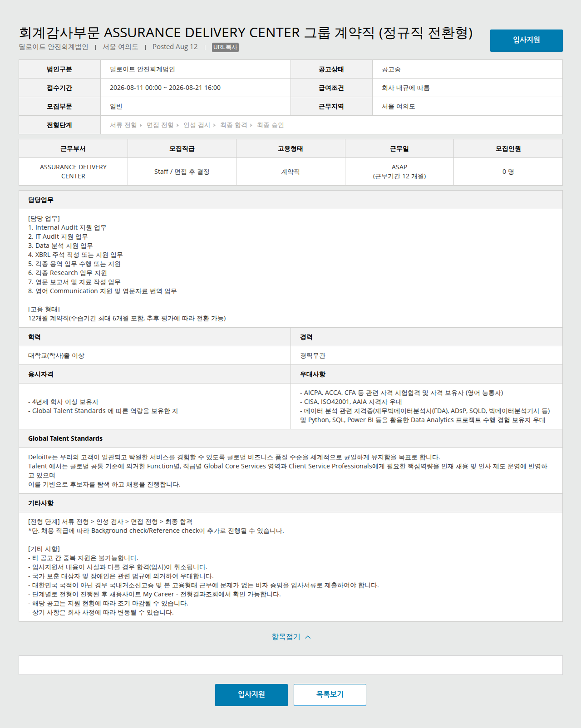Click line 4. XBRL 주석 작성 또는 지원 업무
The image size is (581, 728).
[x=75, y=255]
